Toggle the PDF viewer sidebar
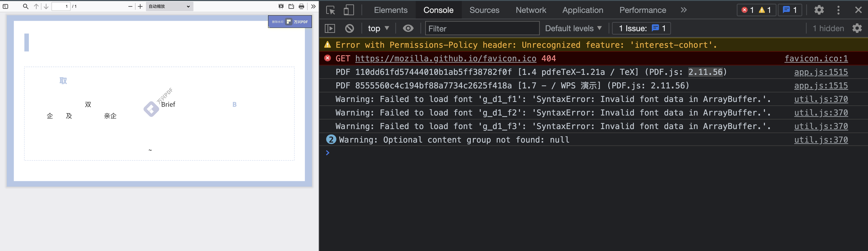Viewport: 868px width, 251px height. 5,6
